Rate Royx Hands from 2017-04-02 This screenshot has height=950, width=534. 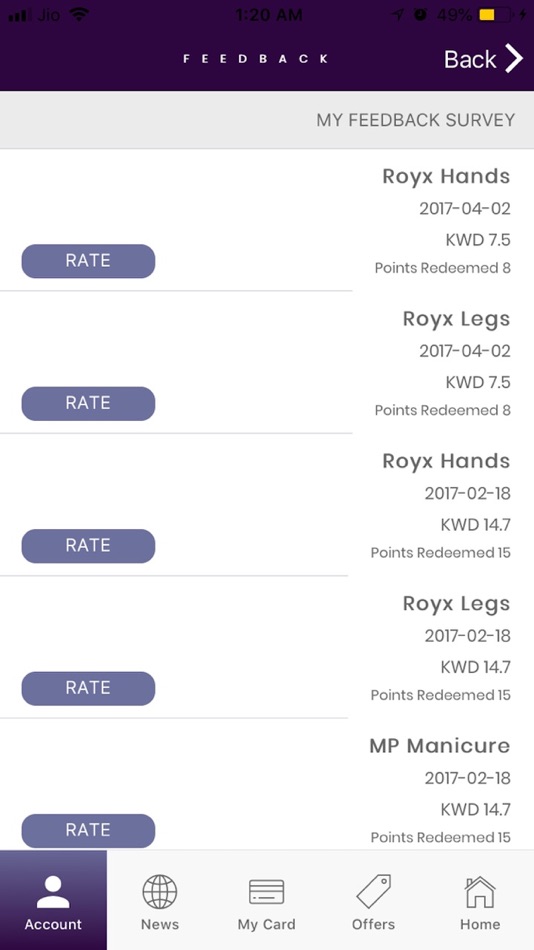(x=88, y=261)
